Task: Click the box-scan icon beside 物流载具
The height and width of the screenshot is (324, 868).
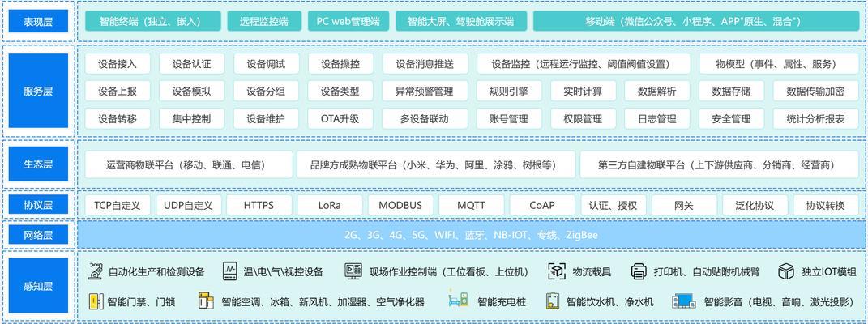Action: (x=557, y=271)
